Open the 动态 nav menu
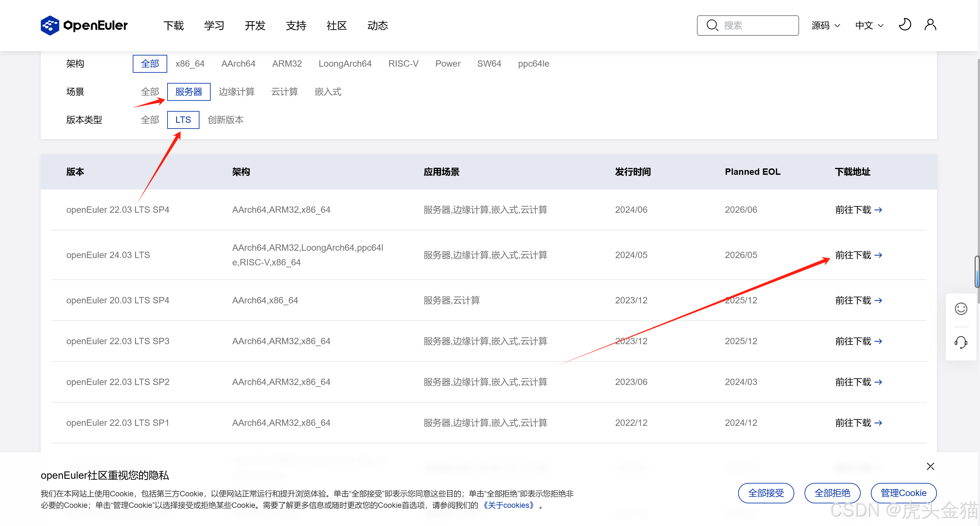980x526 pixels. click(378, 25)
